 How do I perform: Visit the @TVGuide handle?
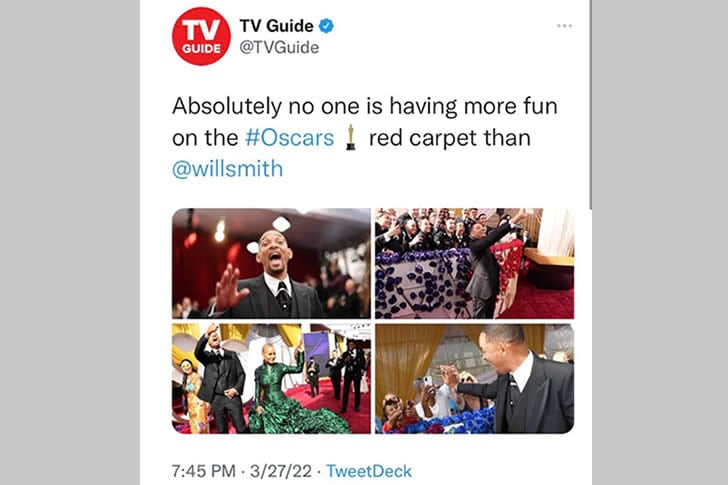(x=279, y=47)
